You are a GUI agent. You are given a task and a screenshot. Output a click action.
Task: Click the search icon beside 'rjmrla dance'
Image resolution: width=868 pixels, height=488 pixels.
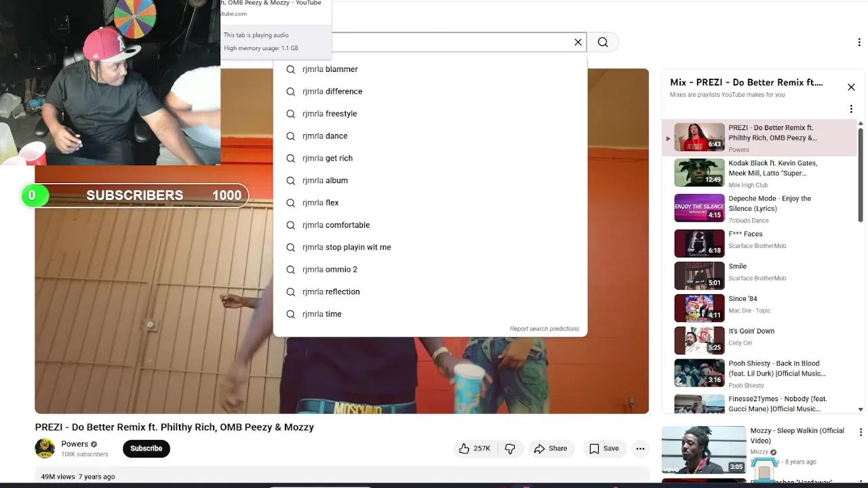coord(290,136)
